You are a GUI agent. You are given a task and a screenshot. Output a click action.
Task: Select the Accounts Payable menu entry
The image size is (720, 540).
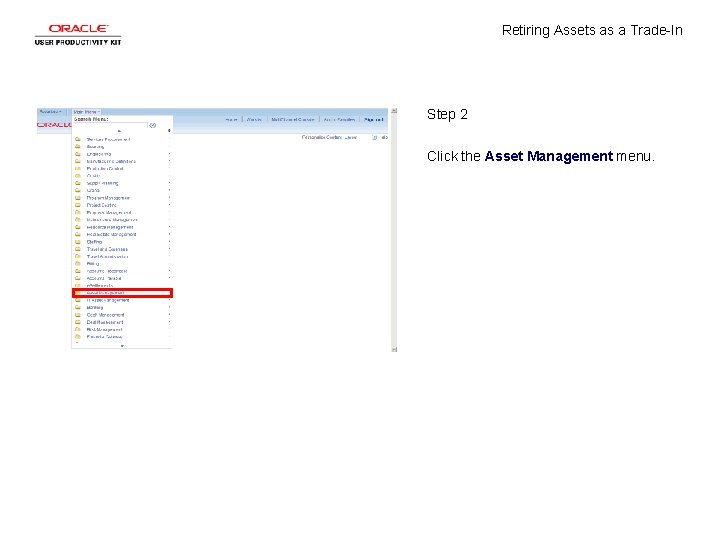click(x=104, y=278)
